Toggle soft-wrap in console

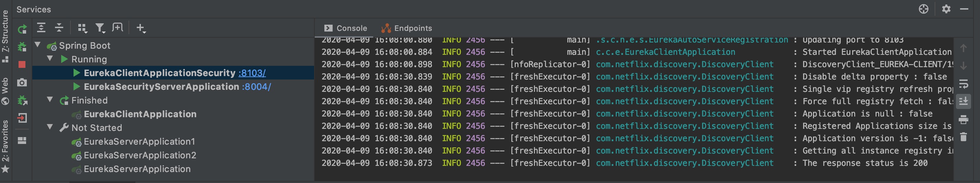click(963, 84)
